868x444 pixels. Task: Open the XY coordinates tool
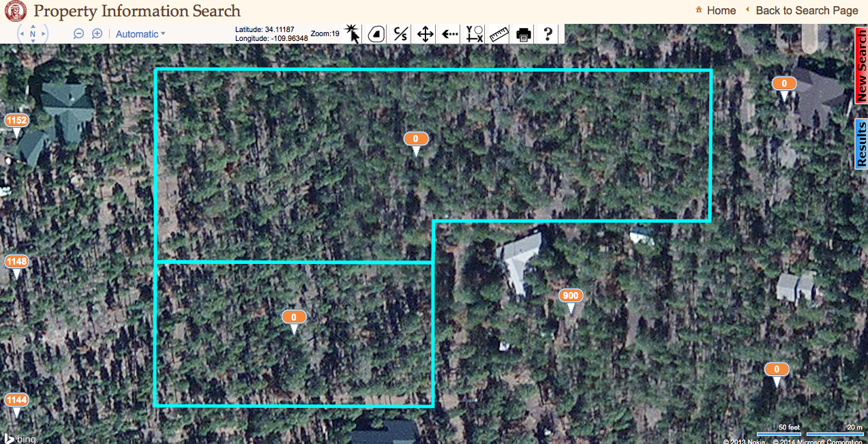[473, 33]
